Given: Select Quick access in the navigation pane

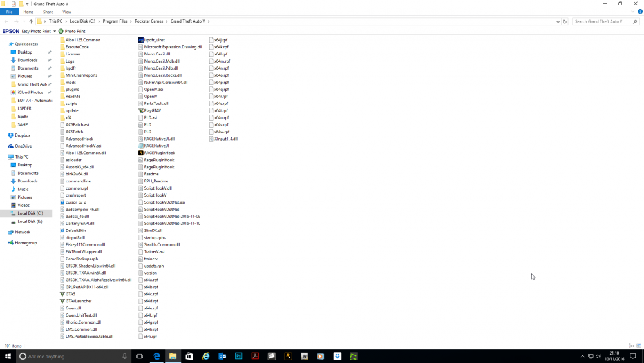Looking at the screenshot, I should [26, 44].
